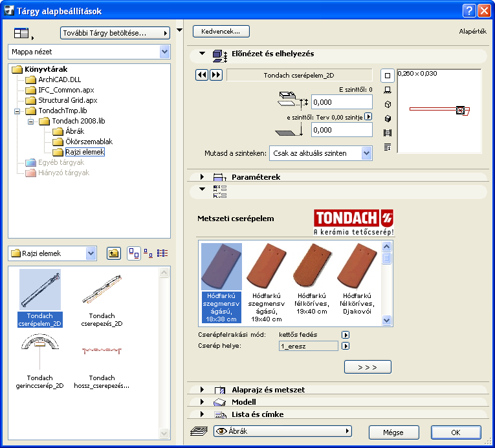Collapse the TondachTmp.lib tree node
Screen dimensions: 495x448
click(17, 111)
